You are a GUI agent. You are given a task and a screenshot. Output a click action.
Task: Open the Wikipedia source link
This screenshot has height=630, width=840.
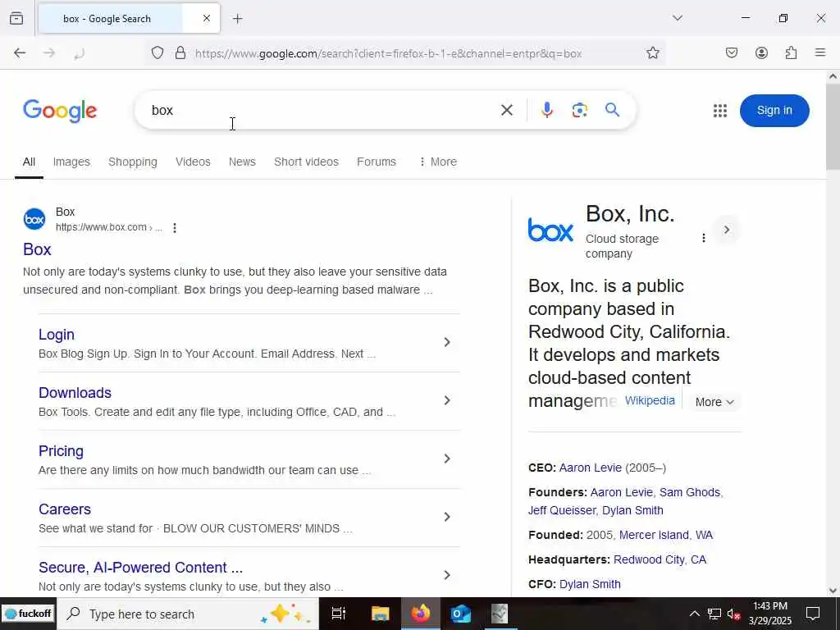650,400
